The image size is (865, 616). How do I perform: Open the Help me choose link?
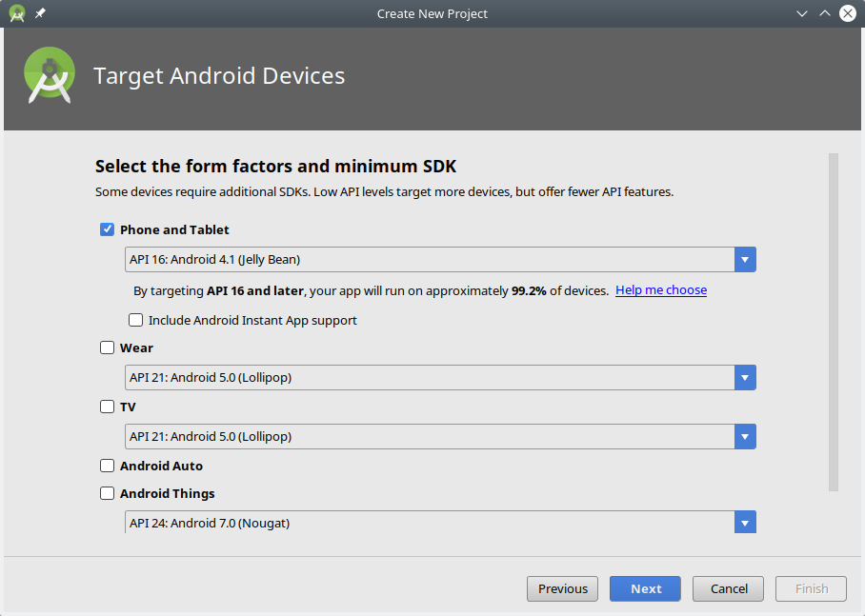(660, 289)
